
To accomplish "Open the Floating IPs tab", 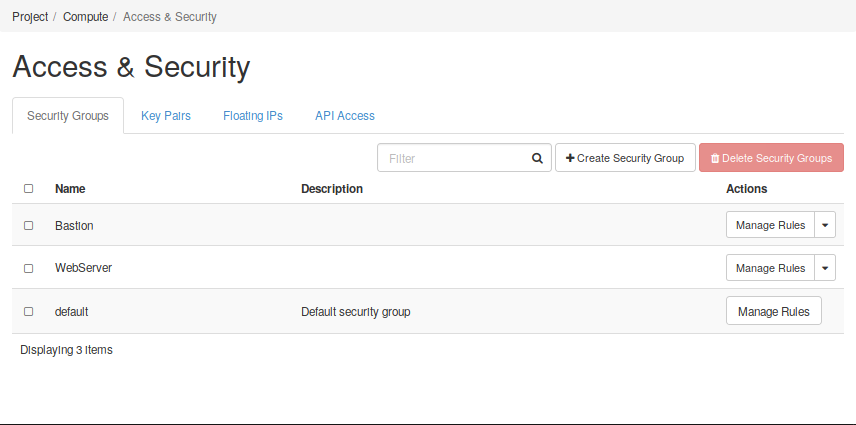I will 253,116.
